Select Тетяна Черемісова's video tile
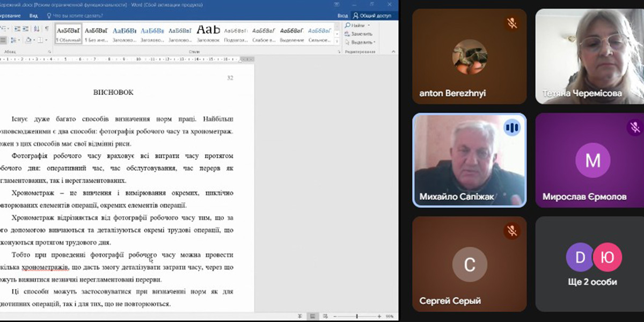Image resolution: width=644 pixels, height=322 pixels. click(x=590, y=56)
